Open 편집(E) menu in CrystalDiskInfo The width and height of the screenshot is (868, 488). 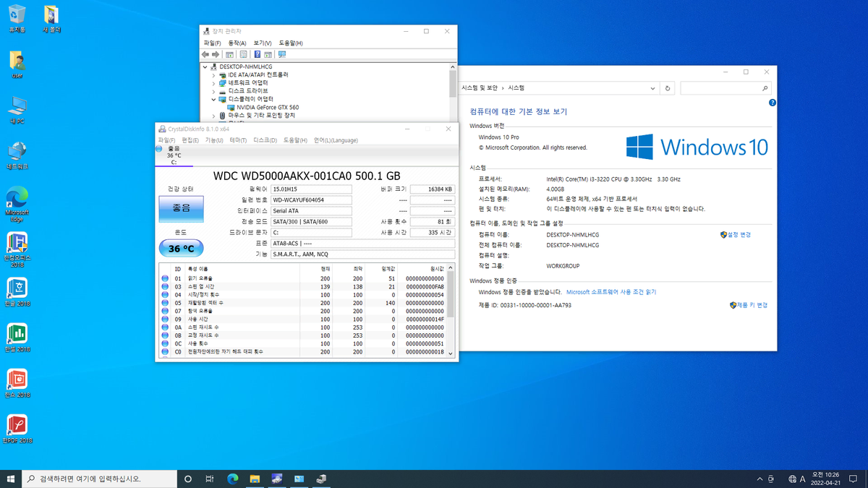pyautogui.click(x=190, y=140)
